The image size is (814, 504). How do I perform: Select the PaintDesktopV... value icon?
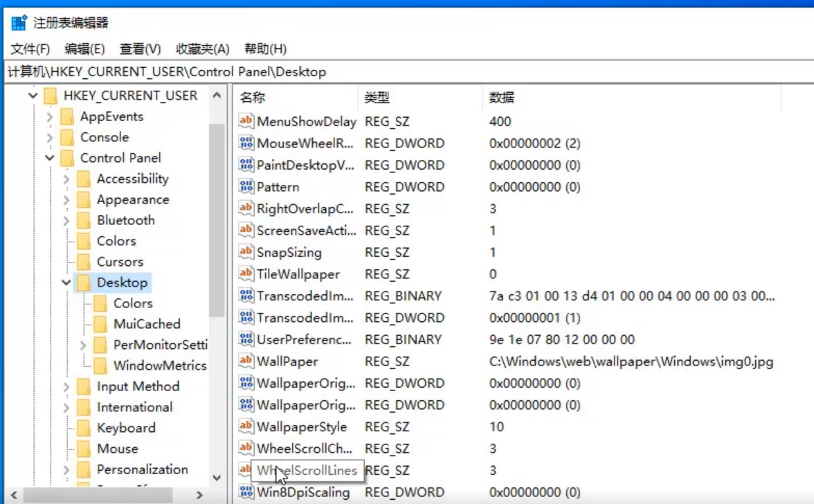(x=246, y=165)
